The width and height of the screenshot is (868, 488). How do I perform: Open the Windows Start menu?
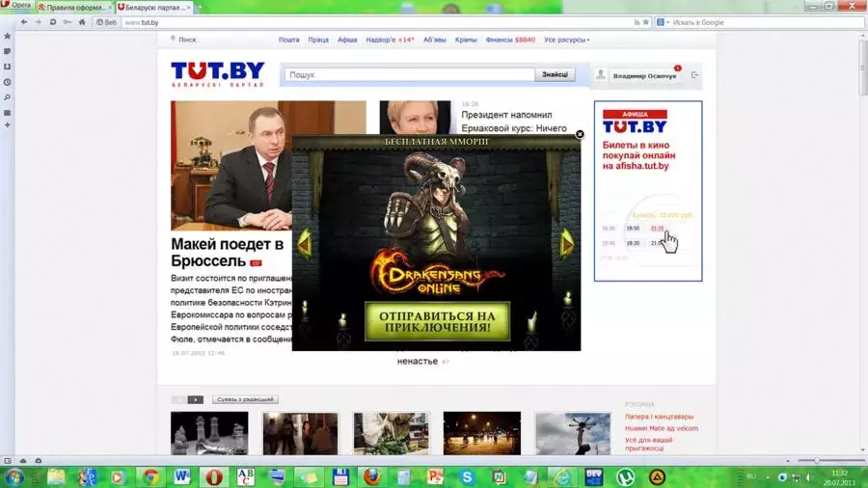point(14,477)
